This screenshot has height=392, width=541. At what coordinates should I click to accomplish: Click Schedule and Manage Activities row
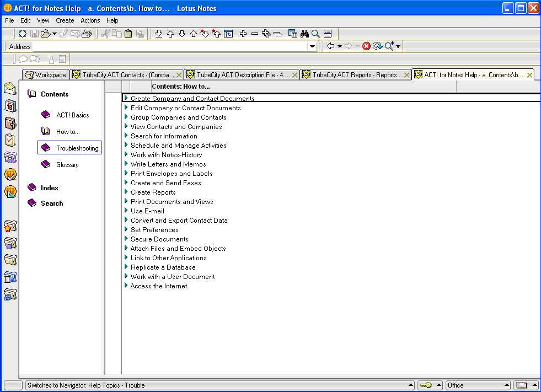click(x=178, y=145)
